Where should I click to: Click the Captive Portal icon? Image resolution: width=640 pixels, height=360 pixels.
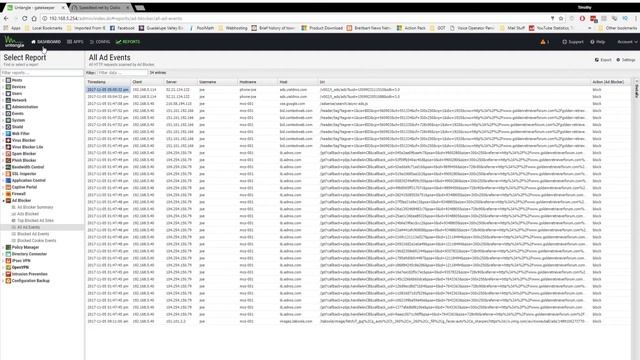coord(8,187)
